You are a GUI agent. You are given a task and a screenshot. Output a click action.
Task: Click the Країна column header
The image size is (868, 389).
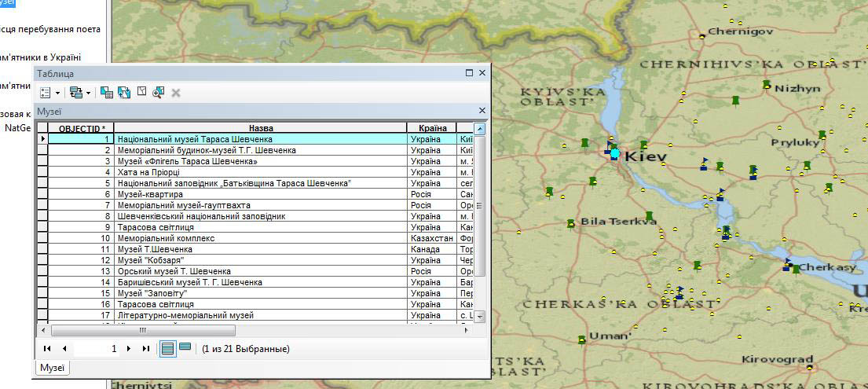click(x=431, y=128)
